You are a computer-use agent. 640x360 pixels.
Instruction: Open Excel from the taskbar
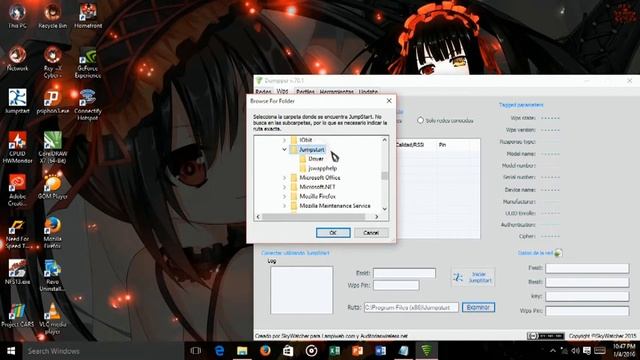point(334,351)
